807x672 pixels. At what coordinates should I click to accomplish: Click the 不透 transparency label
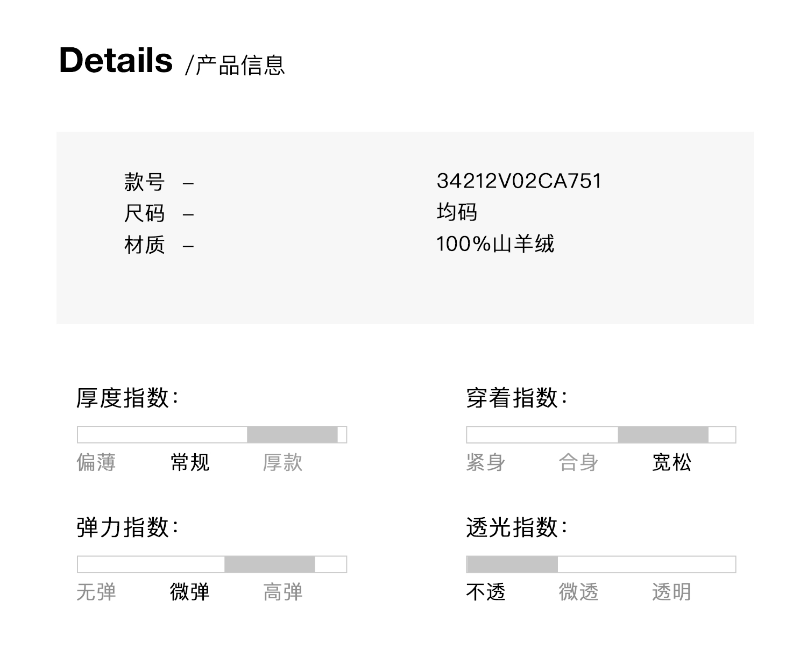coord(485,592)
